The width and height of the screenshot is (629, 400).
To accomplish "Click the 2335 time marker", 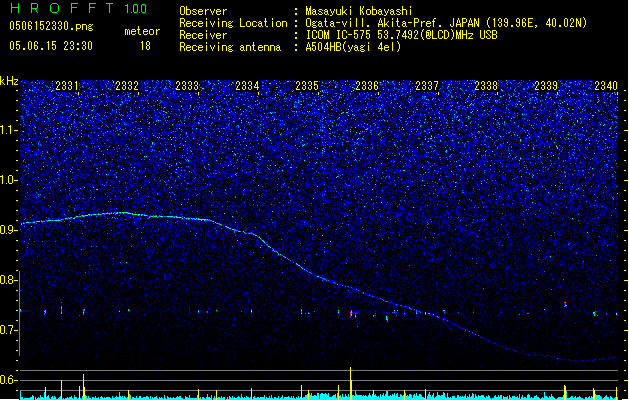I will point(307,86).
